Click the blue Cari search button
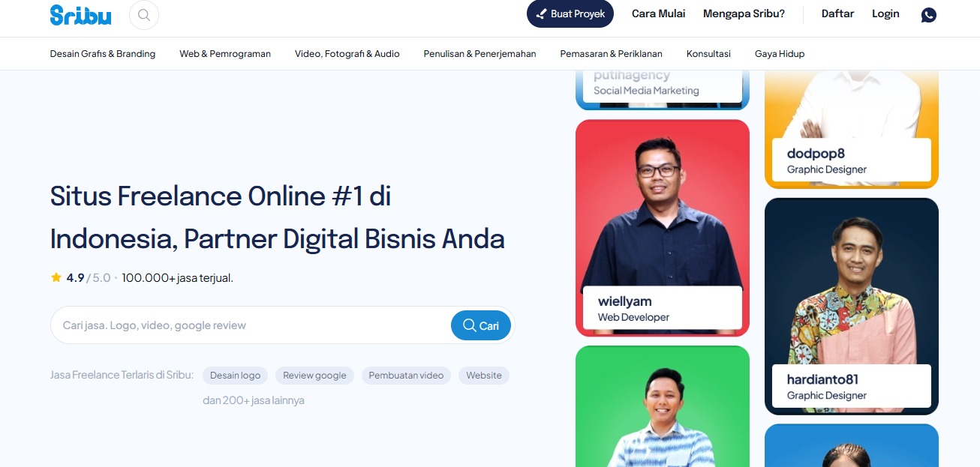The image size is (980, 467). [x=481, y=325]
